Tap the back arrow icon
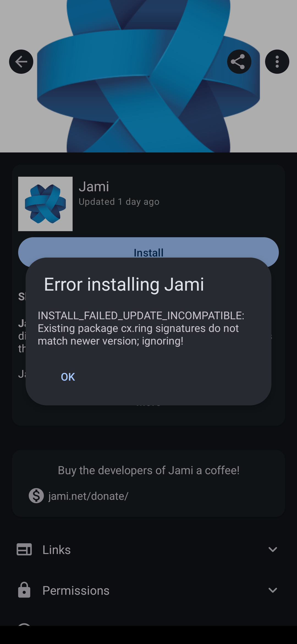The height and width of the screenshot is (644, 297). [x=21, y=62]
